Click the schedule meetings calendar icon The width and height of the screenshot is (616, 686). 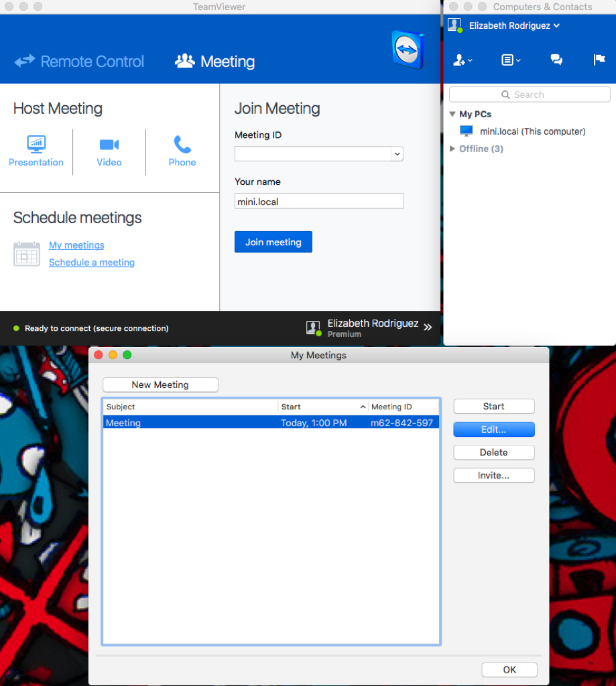27,253
